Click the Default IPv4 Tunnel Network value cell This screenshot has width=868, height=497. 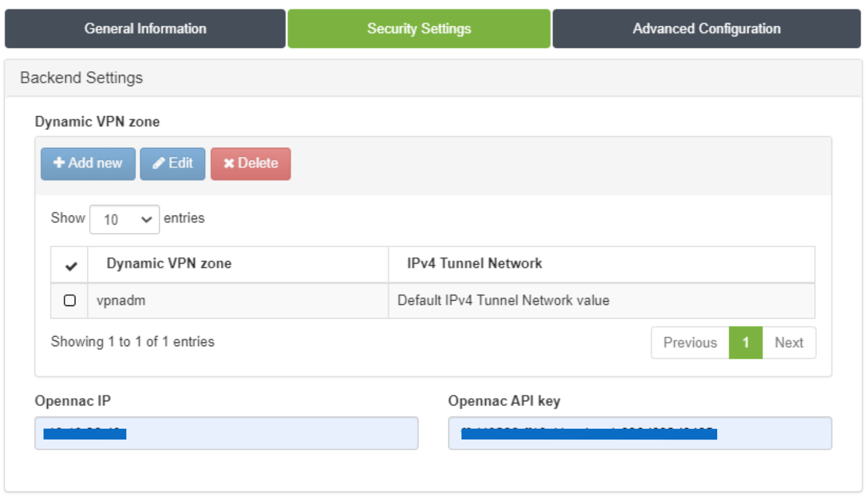[x=503, y=301]
